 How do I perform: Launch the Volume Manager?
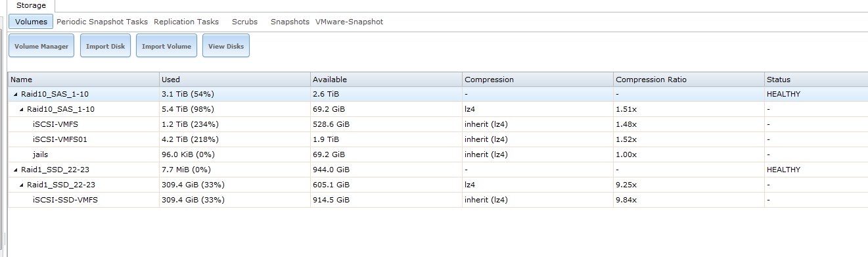(x=41, y=47)
